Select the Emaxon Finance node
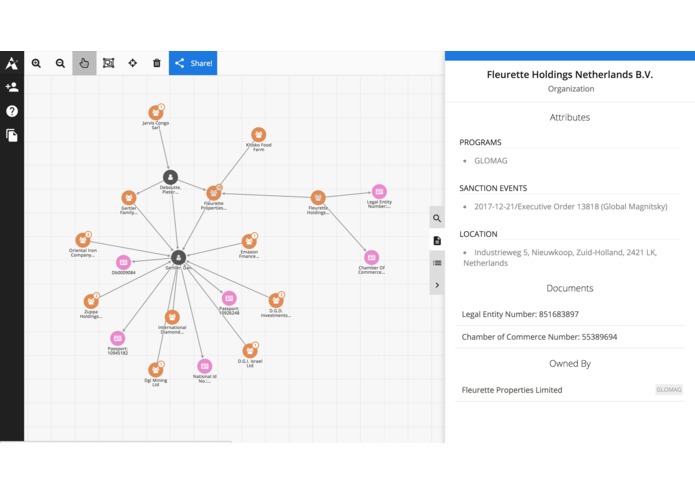 (249, 241)
